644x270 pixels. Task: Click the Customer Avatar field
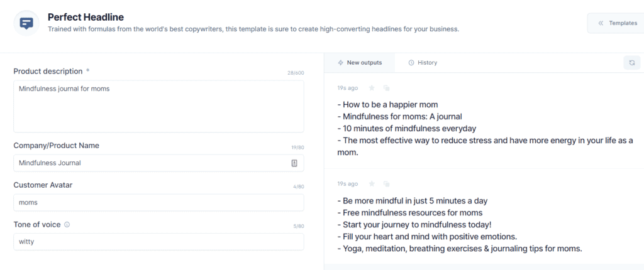click(x=158, y=202)
